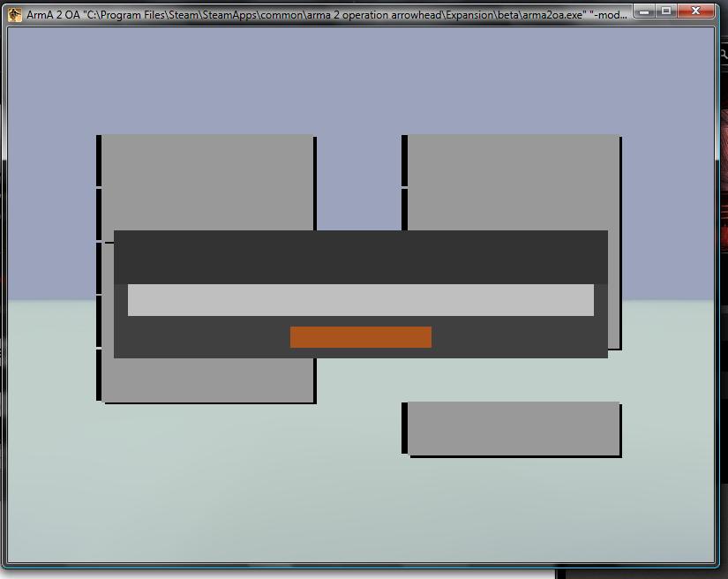728x579 pixels.
Task: Click top black segment of upper-right panel
Action: coord(404,161)
